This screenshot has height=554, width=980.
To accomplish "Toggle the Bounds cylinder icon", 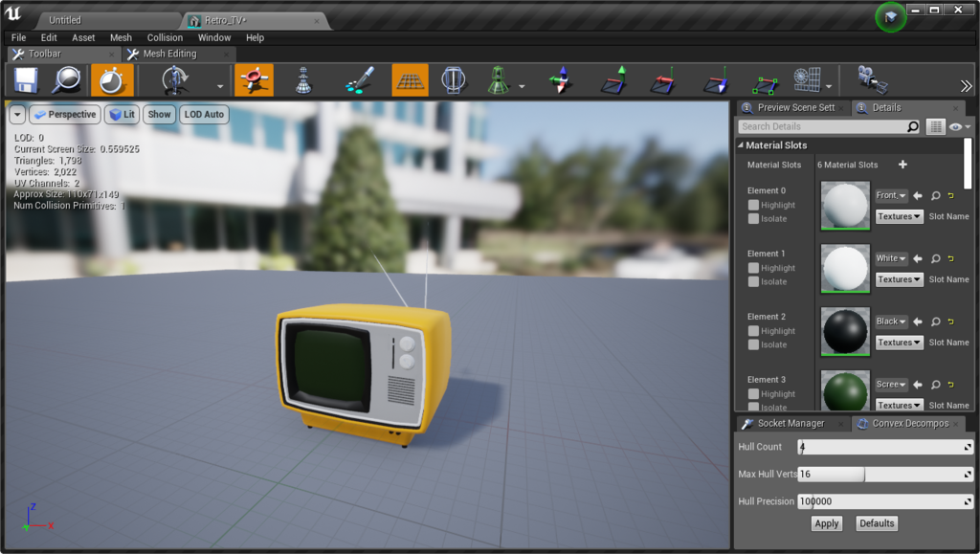I will (x=453, y=80).
